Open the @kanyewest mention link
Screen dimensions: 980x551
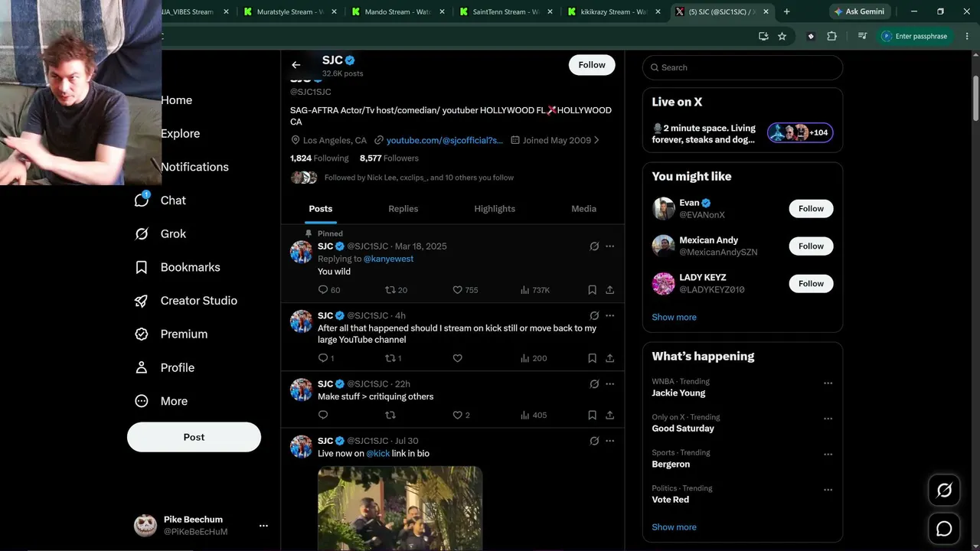tap(388, 259)
